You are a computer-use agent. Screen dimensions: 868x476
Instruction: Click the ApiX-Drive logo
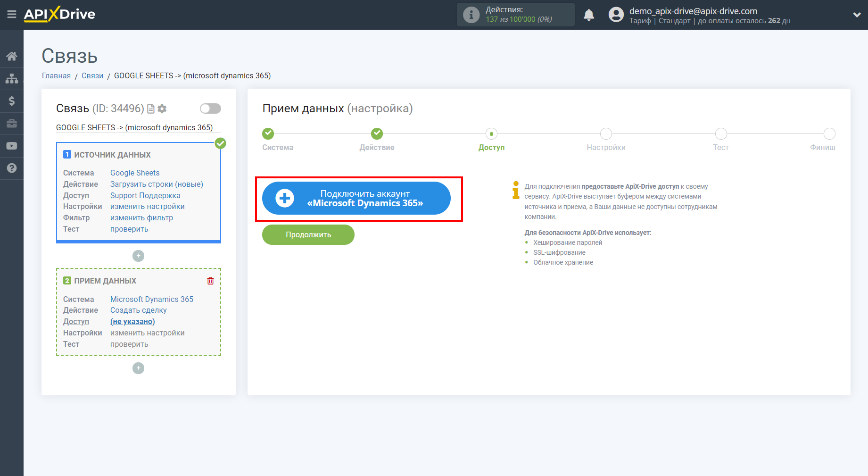pos(59,14)
